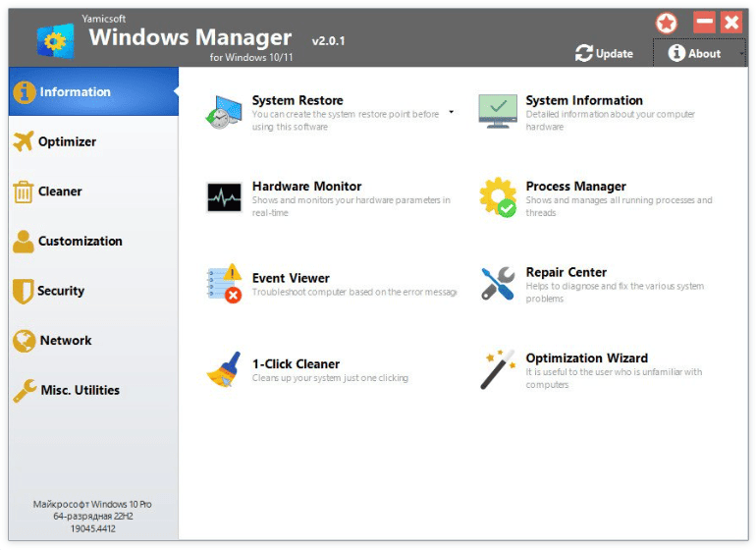Click the Misc. Utilities wrench icon
The image size is (756, 550).
click(x=25, y=390)
